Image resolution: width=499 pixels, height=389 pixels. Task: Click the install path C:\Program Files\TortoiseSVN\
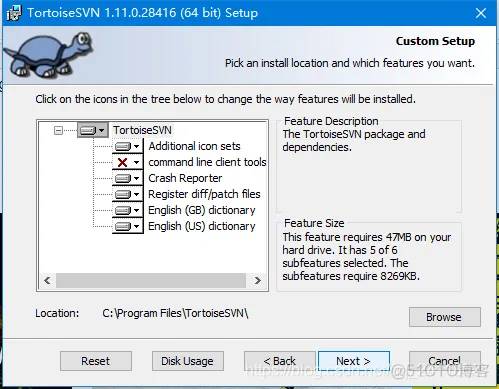coord(175,313)
